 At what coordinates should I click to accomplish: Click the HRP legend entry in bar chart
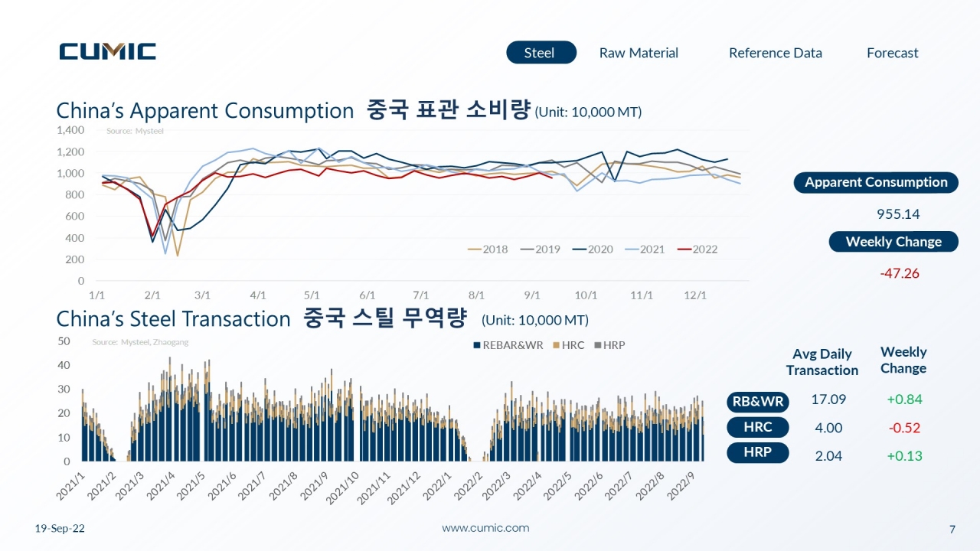[609, 345]
